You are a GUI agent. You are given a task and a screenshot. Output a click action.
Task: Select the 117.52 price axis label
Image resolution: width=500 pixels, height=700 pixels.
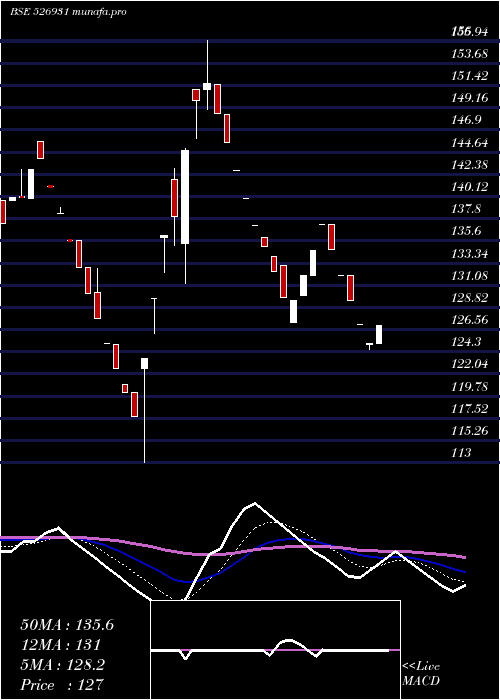click(469, 409)
